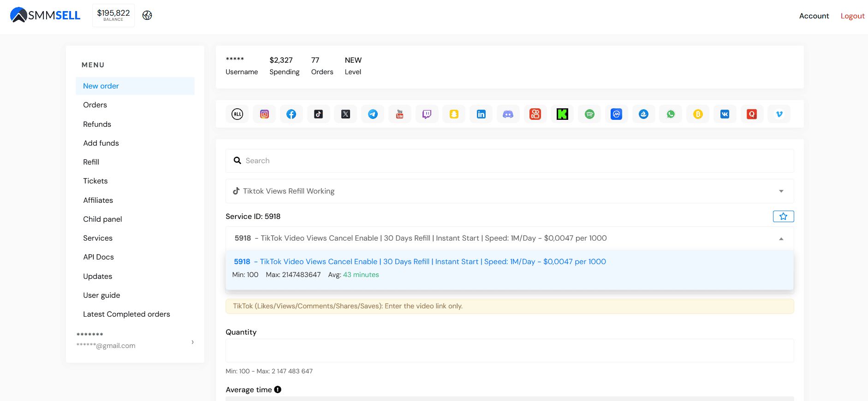Filter services by X (Twitter) icon
Viewport: 868px width, 401px height.
point(346,114)
